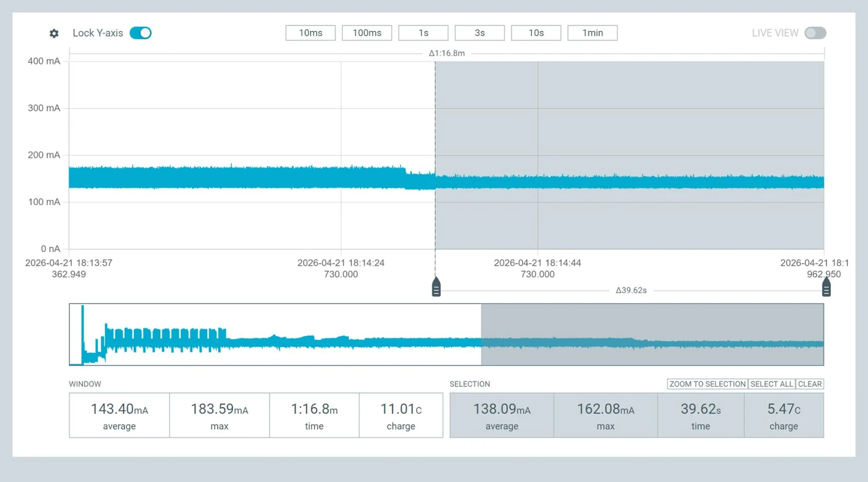This screenshot has width=868, height=482.
Task: Switch to the 10s time window
Action: point(536,33)
